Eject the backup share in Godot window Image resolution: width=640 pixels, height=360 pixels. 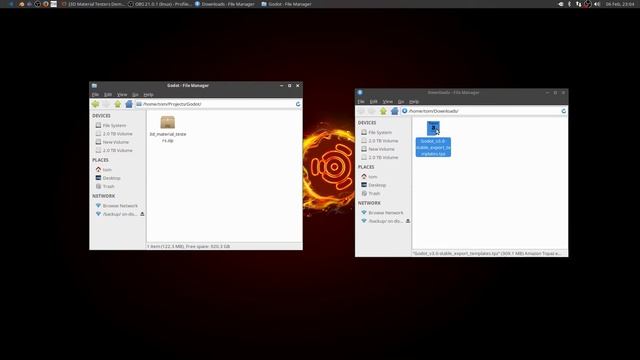click(142, 214)
